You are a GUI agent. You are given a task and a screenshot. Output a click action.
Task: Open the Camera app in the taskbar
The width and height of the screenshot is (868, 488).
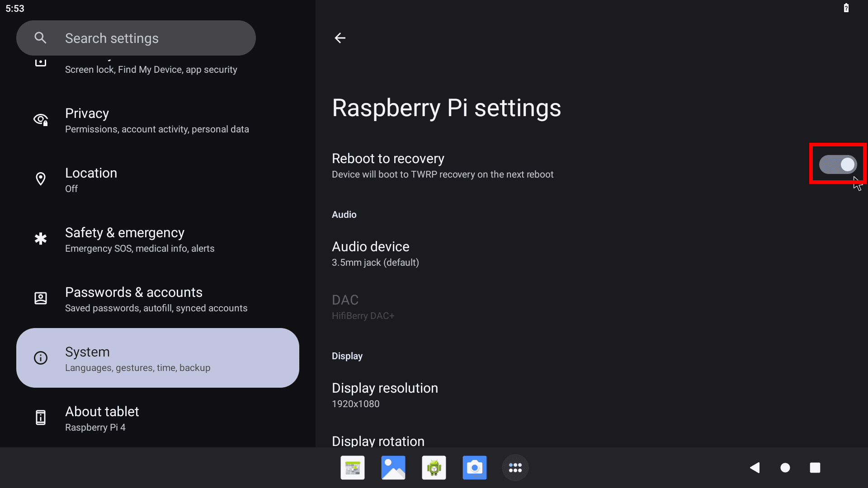(x=475, y=468)
